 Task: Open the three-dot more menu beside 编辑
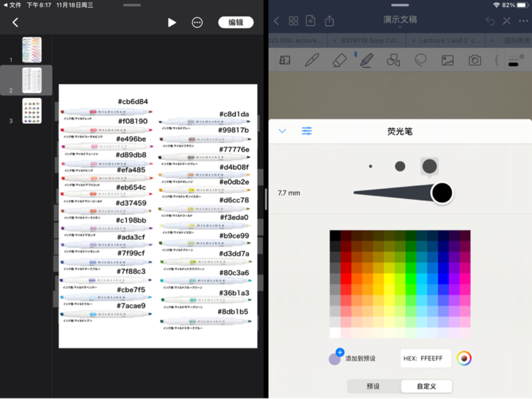click(x=197, y=23)
